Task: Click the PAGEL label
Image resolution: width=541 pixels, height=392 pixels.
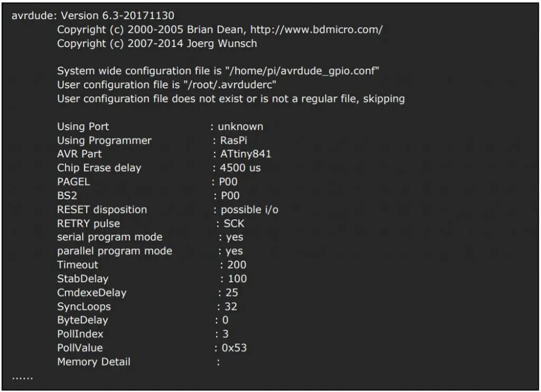Action: coord(73,182)
